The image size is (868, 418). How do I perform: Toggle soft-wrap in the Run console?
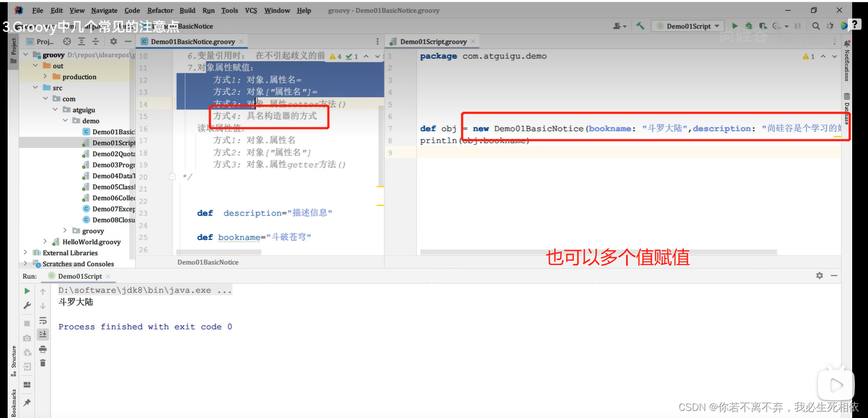coord(43,321)
